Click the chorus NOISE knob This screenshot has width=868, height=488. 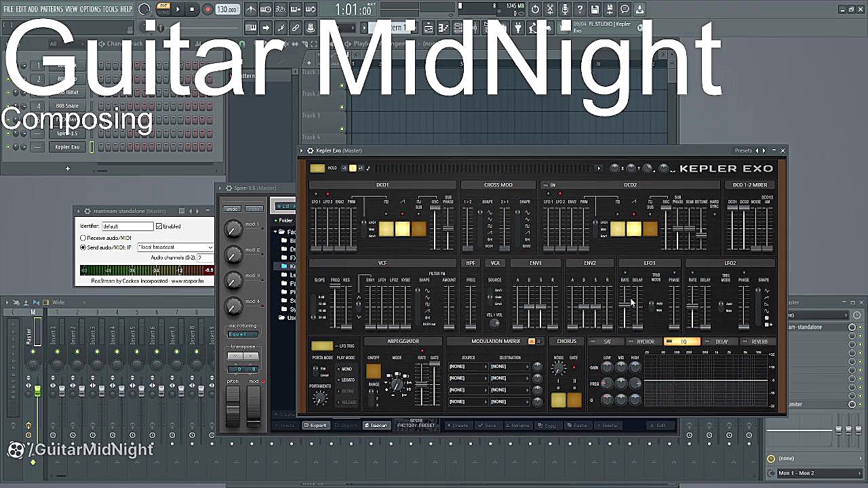tap(559, 368)
